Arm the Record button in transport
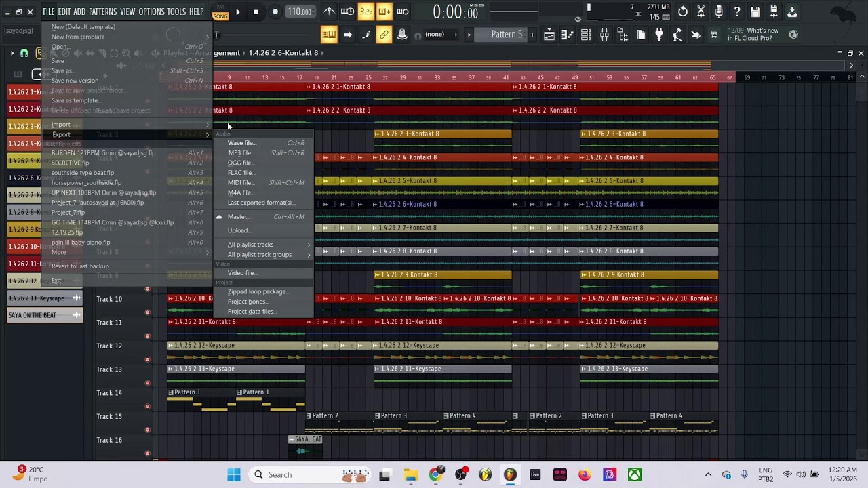This screenshot has width=868, height=488. pos(275,12)
